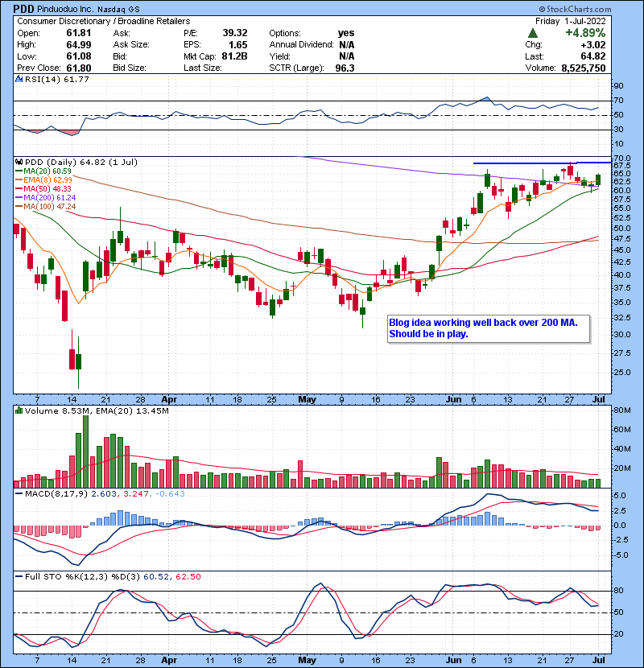Click the 90 RSI axis label
Image resolution: width=644 pixels, height=668 pixels.
click(618, 86)
